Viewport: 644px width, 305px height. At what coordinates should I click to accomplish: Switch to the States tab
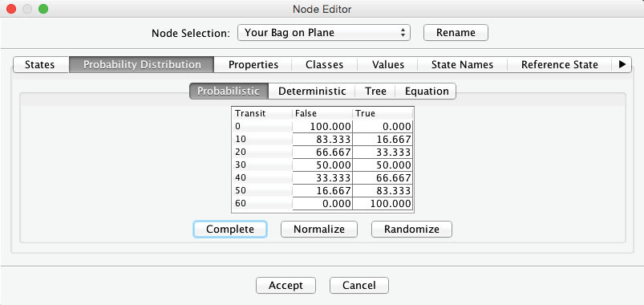41,64
